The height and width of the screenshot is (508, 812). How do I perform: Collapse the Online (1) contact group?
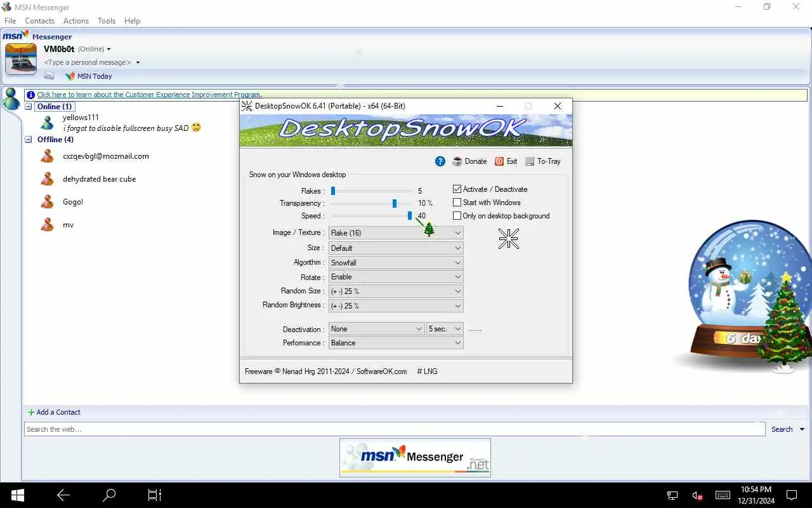(x=28, y=107)
